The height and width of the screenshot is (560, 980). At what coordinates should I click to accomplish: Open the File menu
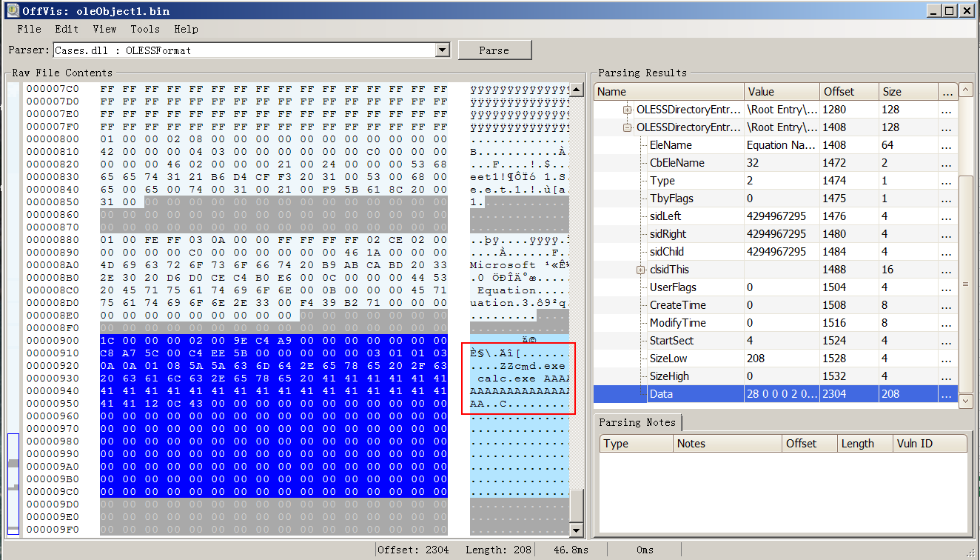click(x=29, y=29)
